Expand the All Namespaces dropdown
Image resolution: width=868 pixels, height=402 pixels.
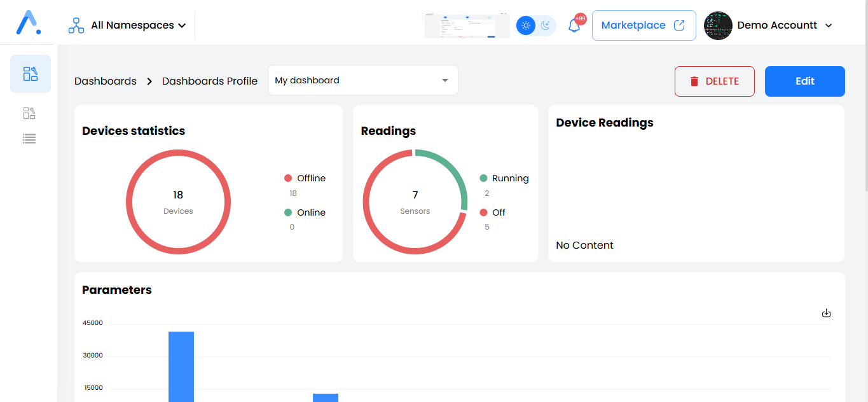[132, 25]
